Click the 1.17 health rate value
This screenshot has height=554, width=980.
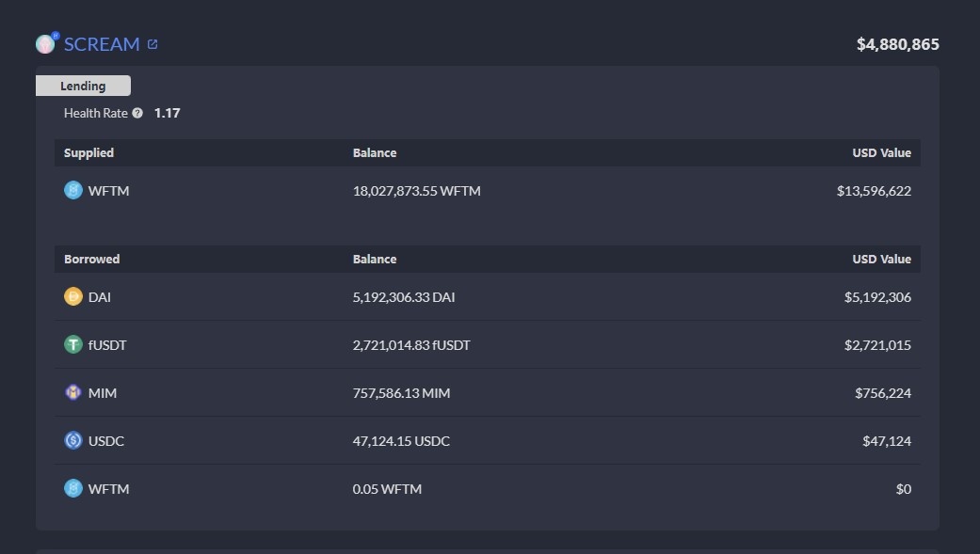click(x=168, y=113)
